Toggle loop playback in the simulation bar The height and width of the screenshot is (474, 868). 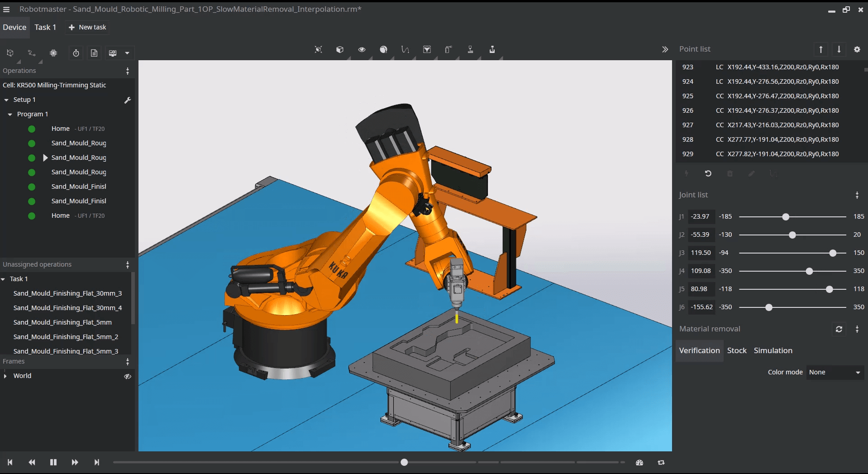[661, 462]
